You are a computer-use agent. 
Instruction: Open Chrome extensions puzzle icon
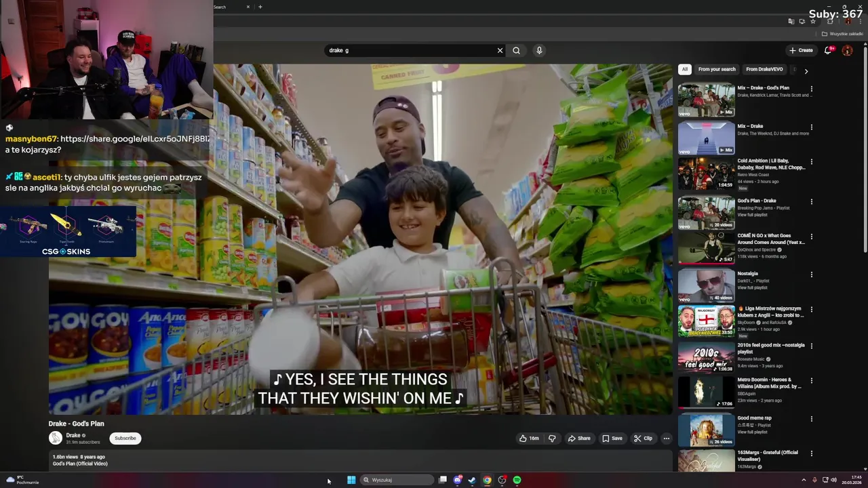(x=830, y=21)
